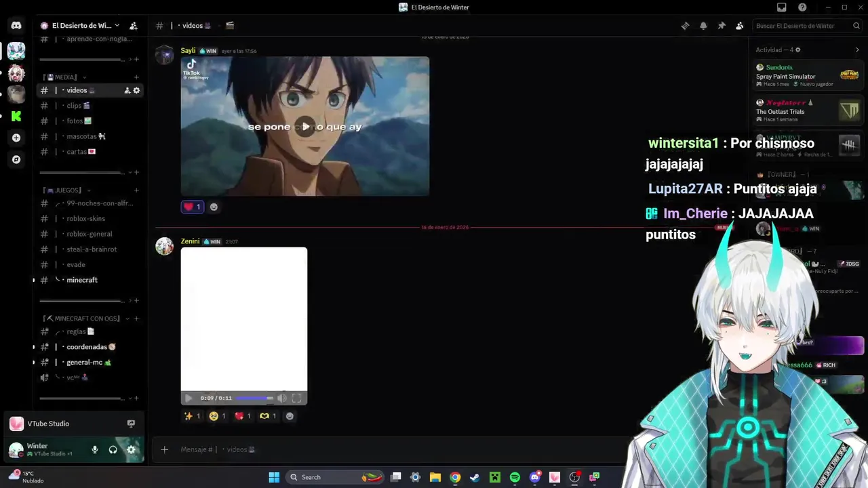Open User Settings gear icon
This screenshot has height=488, width=868.
(x=131, y=449)
